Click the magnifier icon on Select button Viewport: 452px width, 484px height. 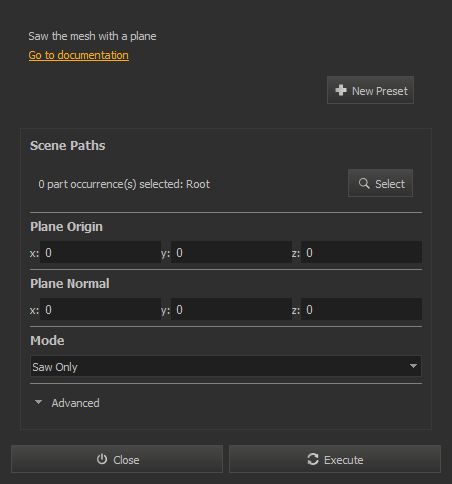pyautogui.click(x=364, y=183)
